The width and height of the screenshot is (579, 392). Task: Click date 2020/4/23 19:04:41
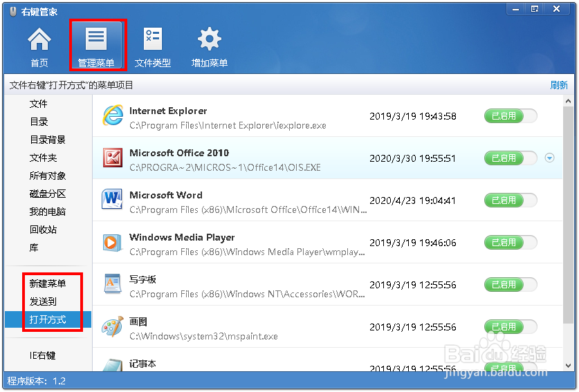click(413, 200)
